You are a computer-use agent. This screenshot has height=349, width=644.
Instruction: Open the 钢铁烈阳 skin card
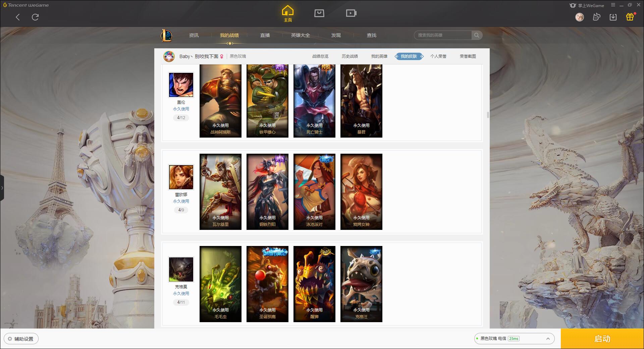tap(267, 192)
